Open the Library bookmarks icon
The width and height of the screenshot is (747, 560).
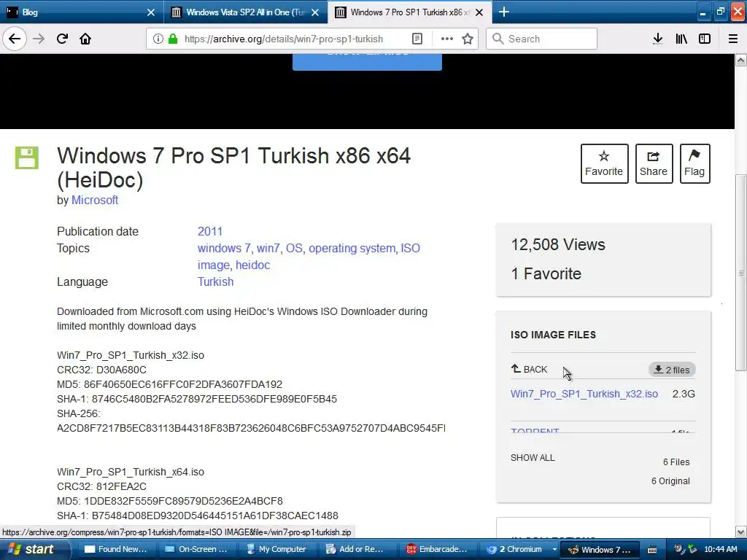click(x=681, y=39)
